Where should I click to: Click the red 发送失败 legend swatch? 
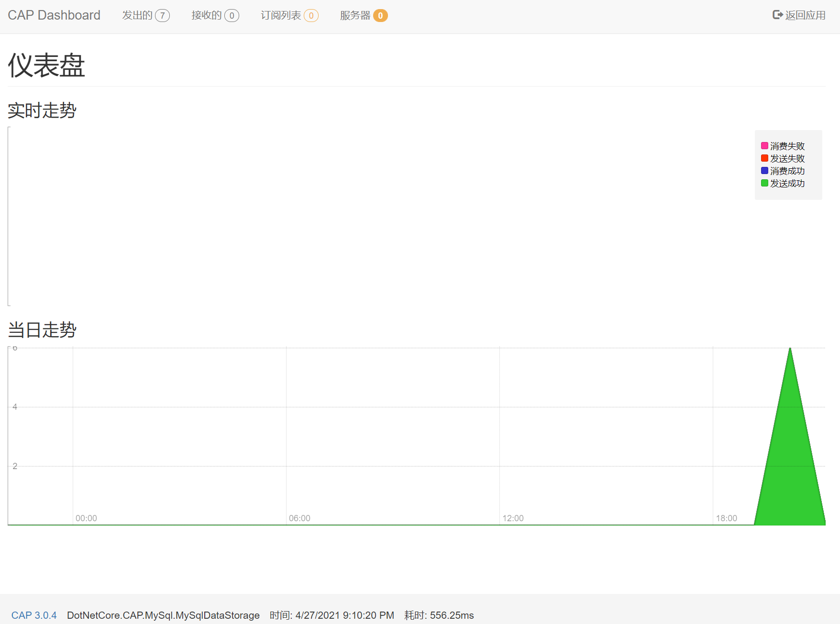764,158
